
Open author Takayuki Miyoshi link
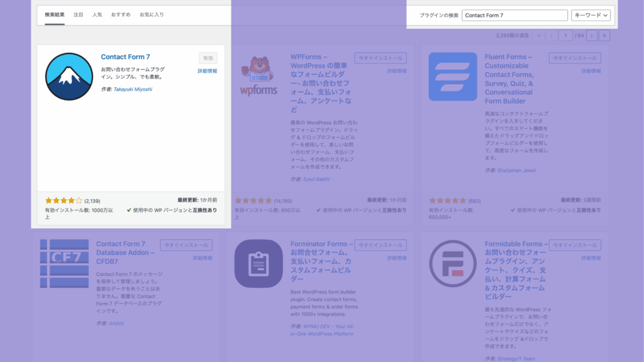click(x=133, y=89)
